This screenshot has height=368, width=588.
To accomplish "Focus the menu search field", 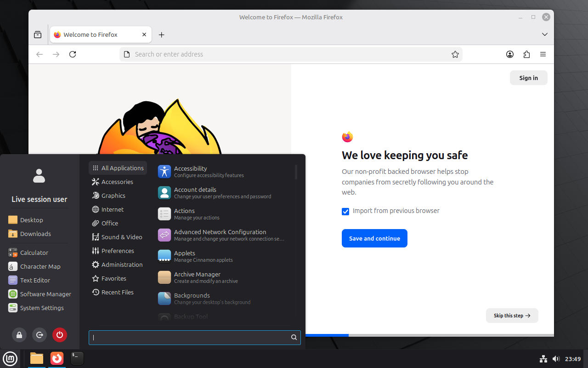I will point(195,337).
